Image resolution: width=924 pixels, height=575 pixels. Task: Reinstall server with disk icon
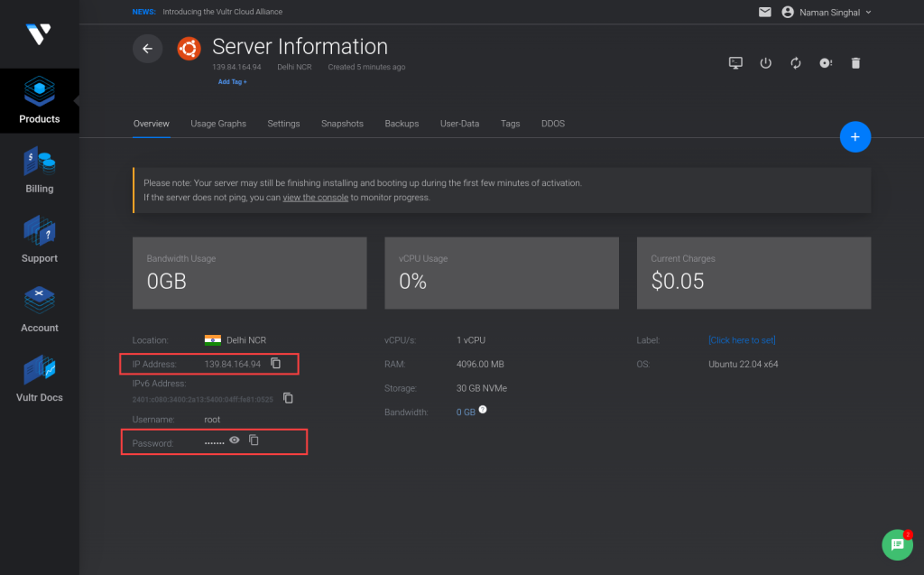[826, 62]
